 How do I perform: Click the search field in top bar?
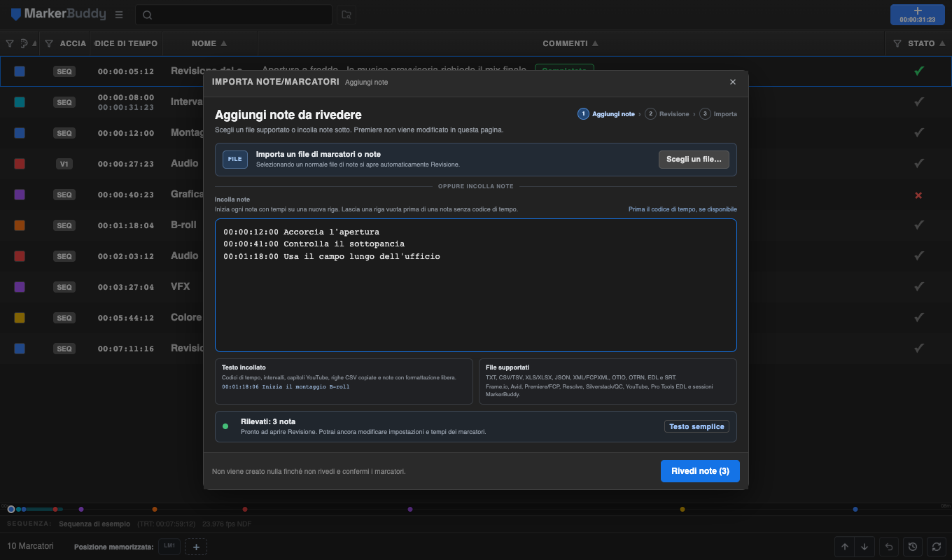tap(234, 15)
